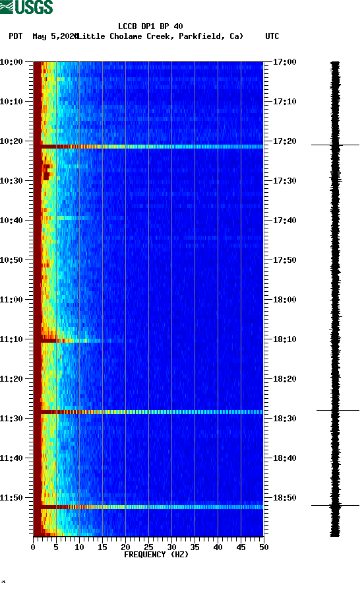
Task: Click the 11:30 PDT time label
Action: pos(12,419)
